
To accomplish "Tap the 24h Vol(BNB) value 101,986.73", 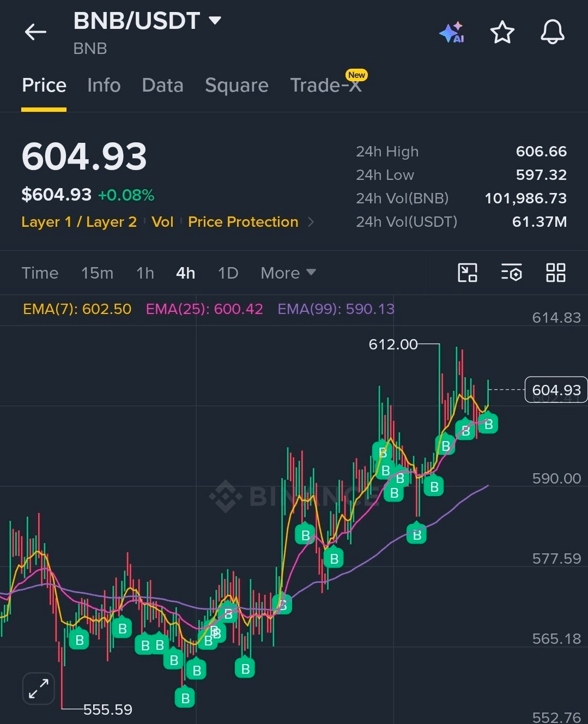I will pyautogui.click(x=526, y=198).
